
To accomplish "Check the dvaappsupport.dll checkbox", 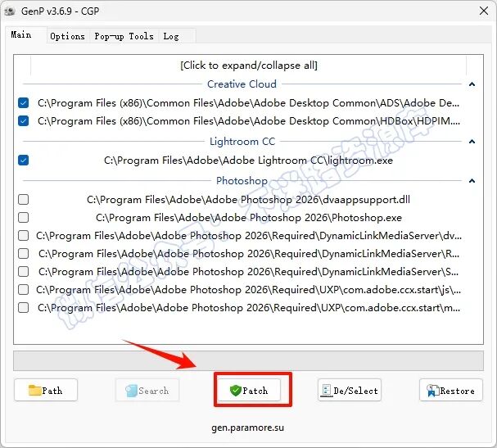I will [24, 199].
